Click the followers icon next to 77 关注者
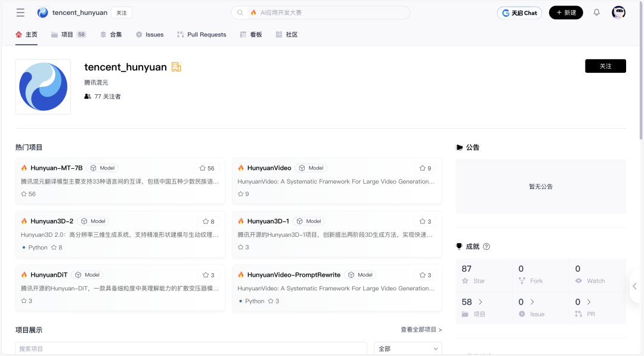 pyautogui.click(x=88, y=97)
